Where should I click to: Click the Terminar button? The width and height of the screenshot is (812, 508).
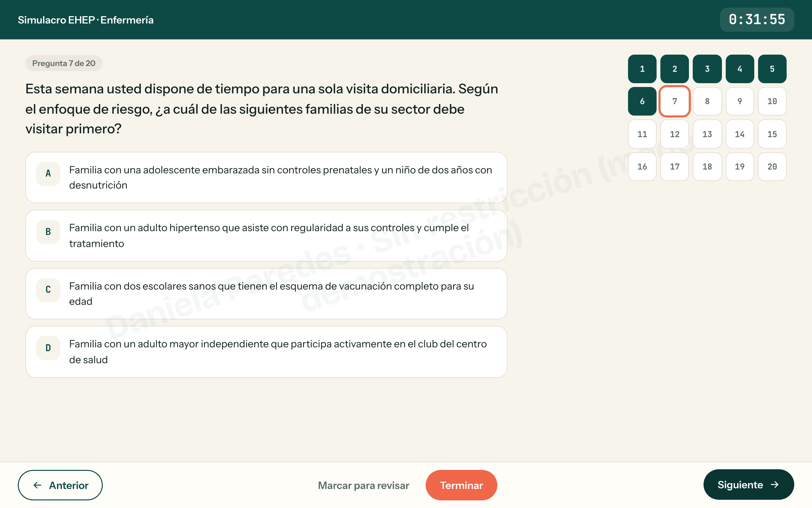[x=461, y=485]
